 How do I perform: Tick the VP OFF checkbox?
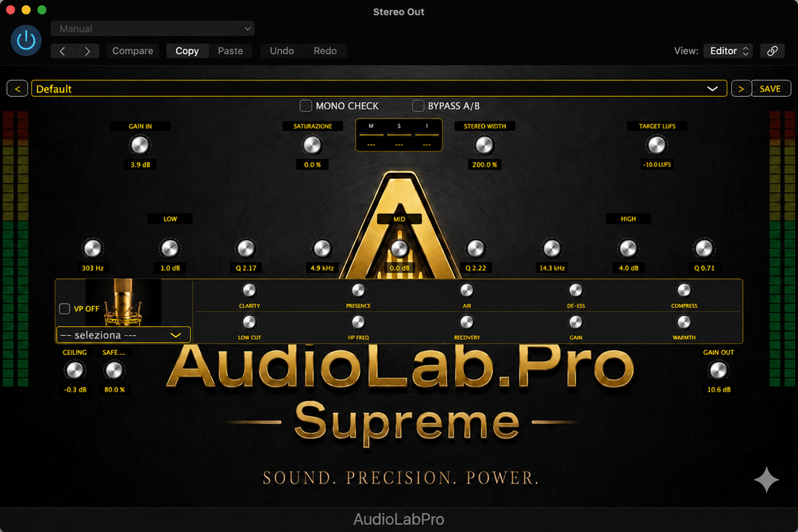[64, 309]
